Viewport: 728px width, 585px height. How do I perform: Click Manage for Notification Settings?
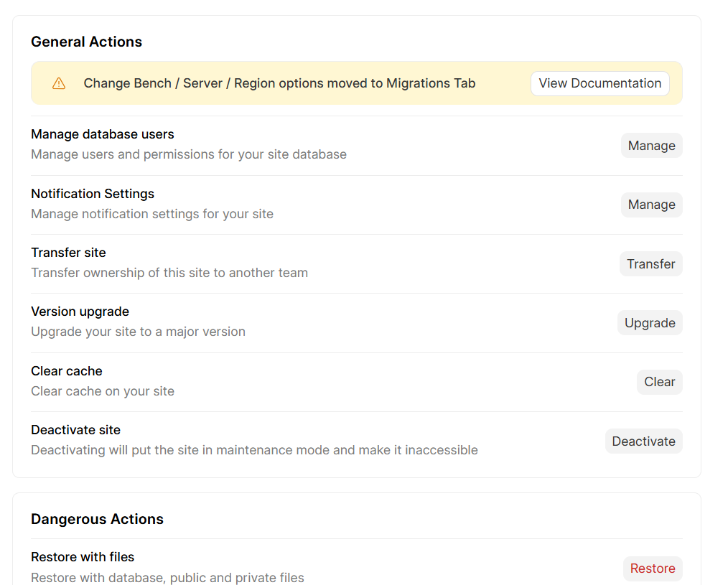[651, 205]
